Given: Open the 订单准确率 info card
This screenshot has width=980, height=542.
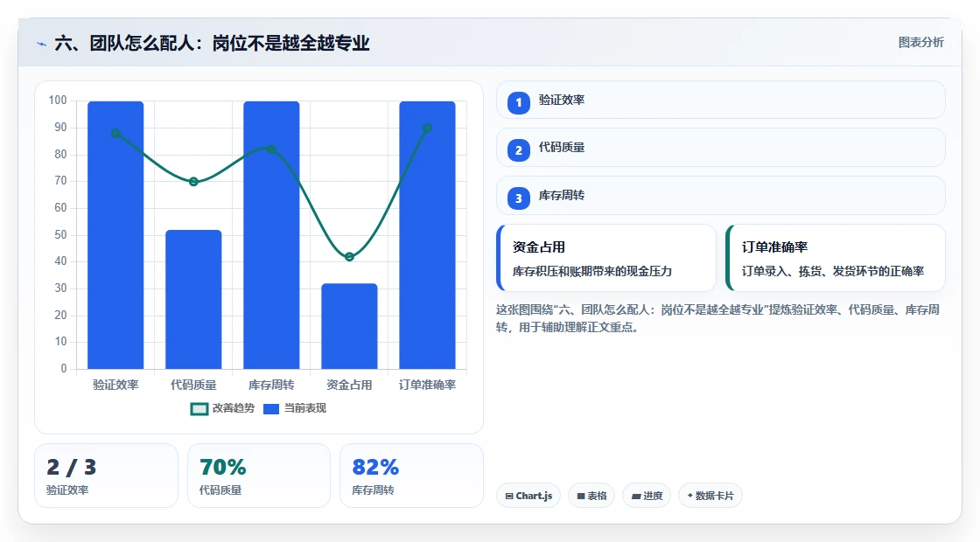Looking at the screenshot, I should 836,258.
